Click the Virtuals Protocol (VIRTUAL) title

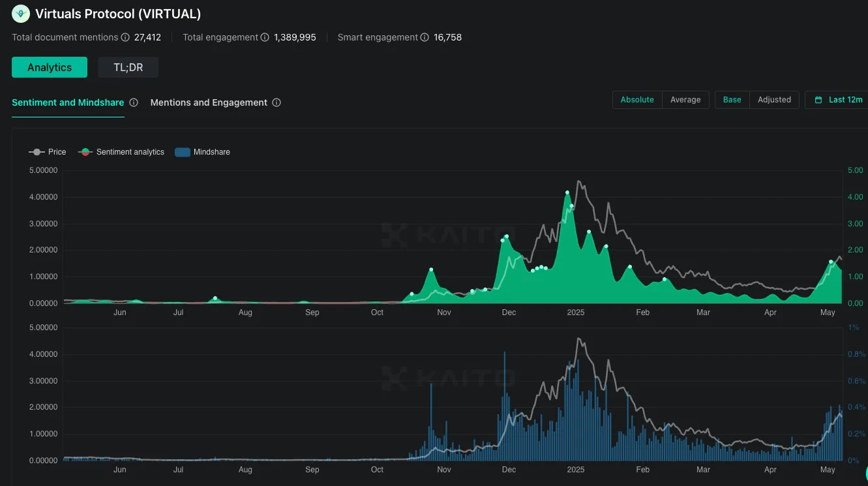(118, 13)
